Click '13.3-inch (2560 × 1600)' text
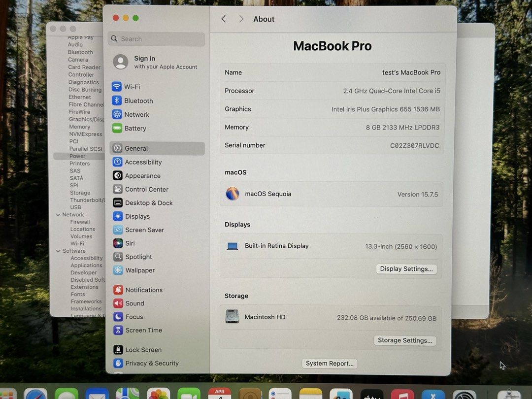This screenshot has height=399, width=532. [x=401, y=247]
